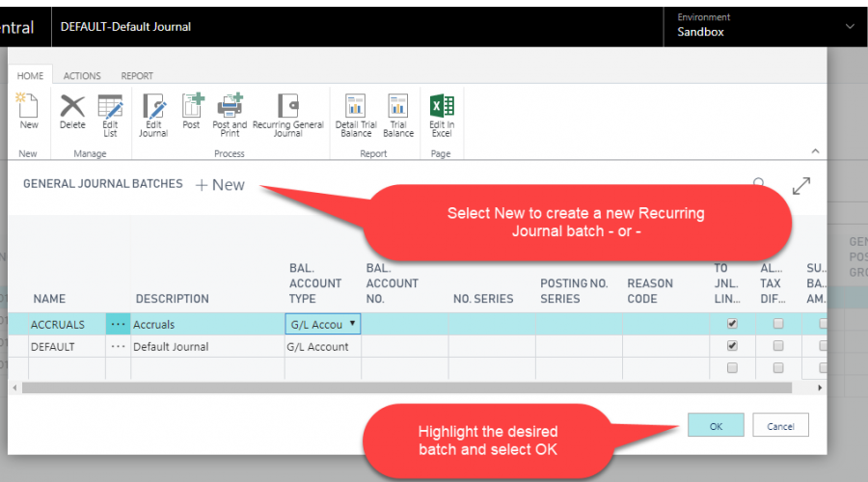The height and width of the screenshot is (482, 868).
Task: Switch to the HOME ribbon tab
Action: 30,76
